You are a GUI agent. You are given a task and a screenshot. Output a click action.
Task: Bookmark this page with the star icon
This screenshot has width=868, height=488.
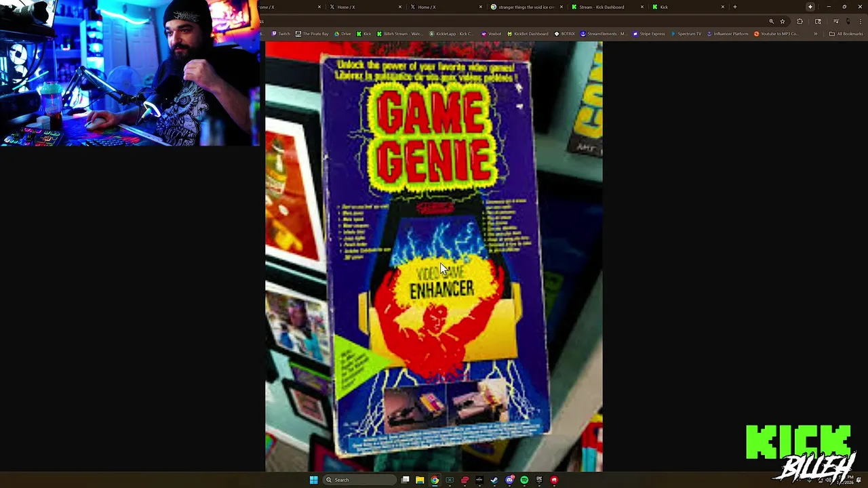[x=782, y=21]
